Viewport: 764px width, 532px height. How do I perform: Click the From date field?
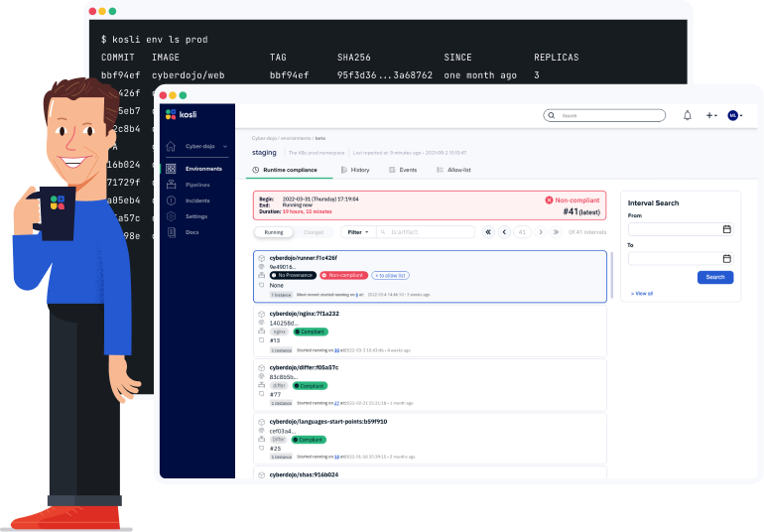681,229
